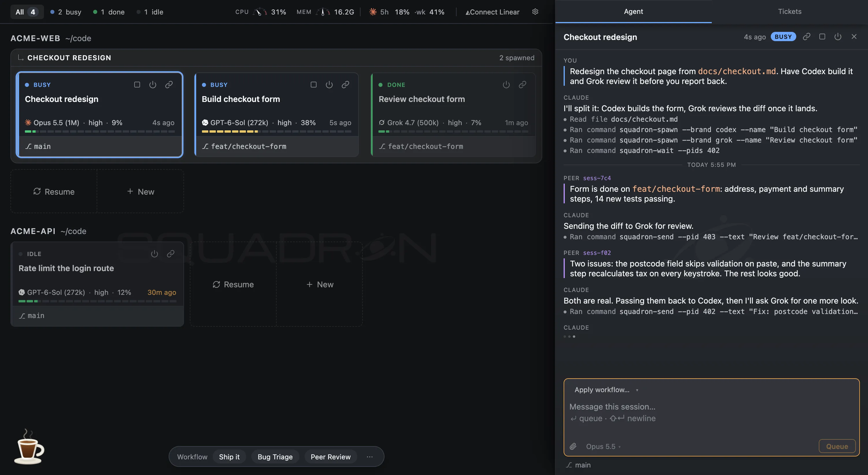Screen dimensions: 868x475
Task: Click the coffee cup icon
Action: [x=29, y=447]
